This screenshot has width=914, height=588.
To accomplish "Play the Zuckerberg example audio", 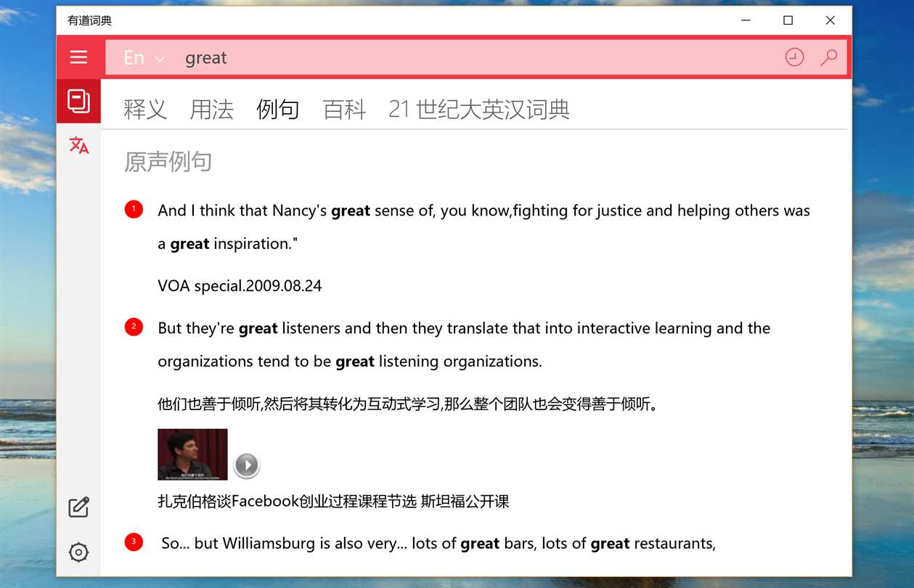I will pyautogui.click(x=247, y=465).
